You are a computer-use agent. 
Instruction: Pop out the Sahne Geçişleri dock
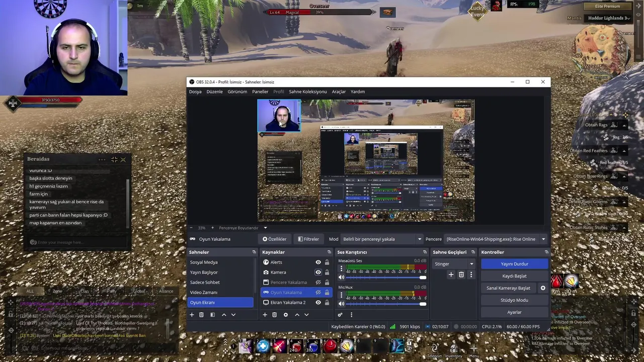pyautogui.click(x=473, y=252)
